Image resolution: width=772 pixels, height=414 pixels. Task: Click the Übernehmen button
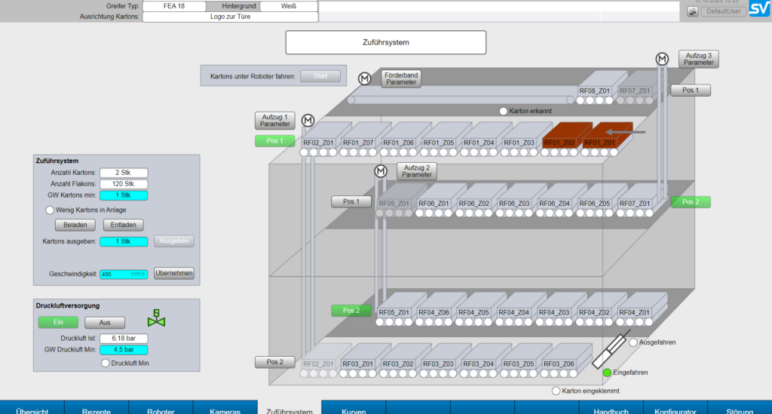point(174,273)
